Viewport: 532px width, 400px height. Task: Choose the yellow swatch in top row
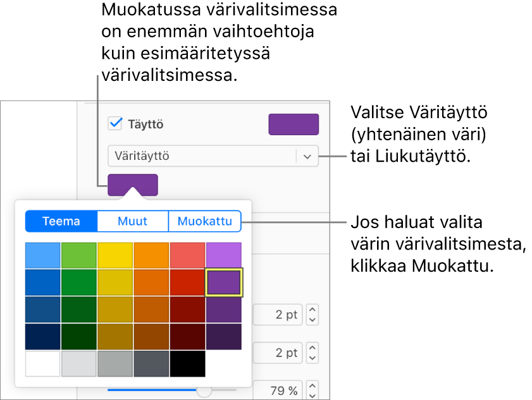[115, 255]
